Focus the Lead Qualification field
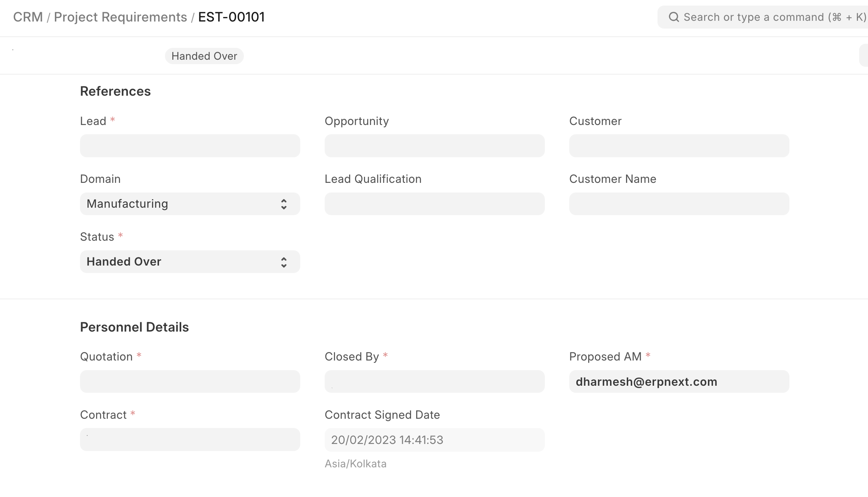Viewport: 868px width, 497px height. pyautogui.click(x=434, y=204)
